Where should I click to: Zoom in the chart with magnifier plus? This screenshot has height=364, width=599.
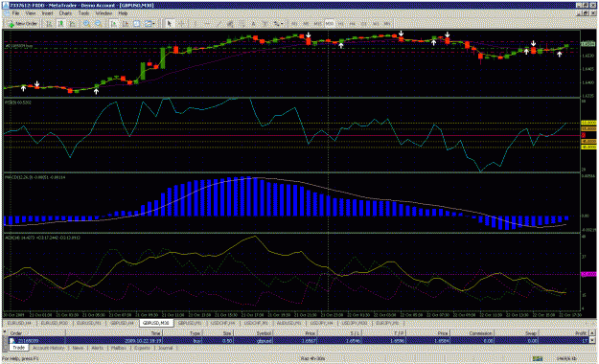[x=86, y=24]
